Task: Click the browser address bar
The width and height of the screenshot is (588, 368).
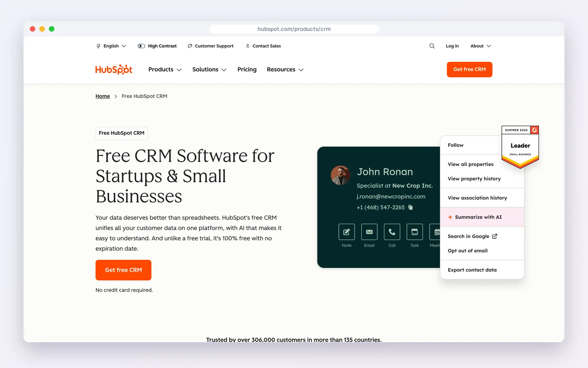Action: 294,29
